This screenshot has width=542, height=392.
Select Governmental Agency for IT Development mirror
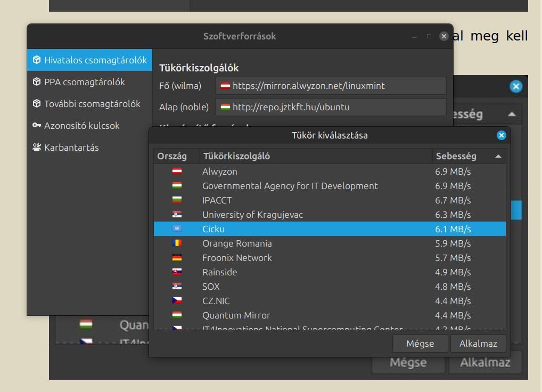pos(330,186)
